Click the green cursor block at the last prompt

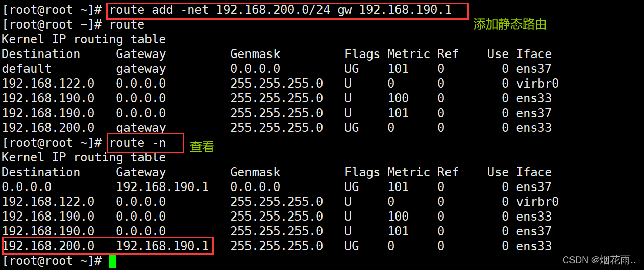point(112,261)
